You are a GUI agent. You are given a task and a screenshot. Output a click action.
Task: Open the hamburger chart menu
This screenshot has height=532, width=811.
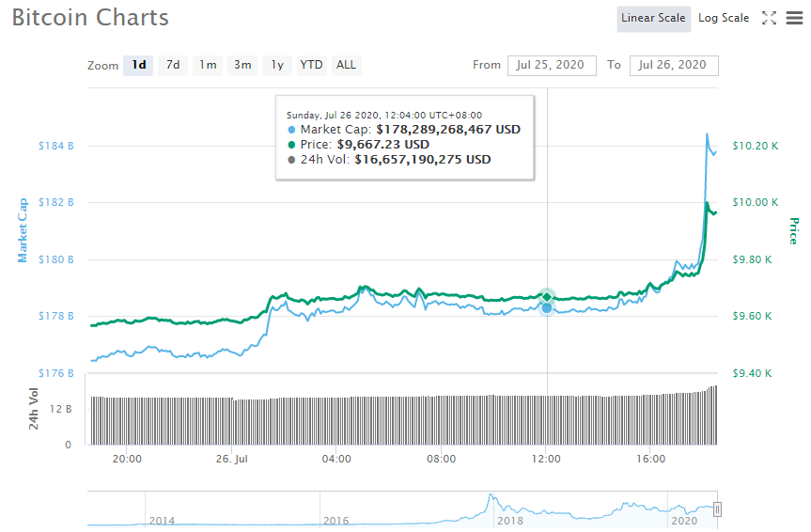(794, 18)
